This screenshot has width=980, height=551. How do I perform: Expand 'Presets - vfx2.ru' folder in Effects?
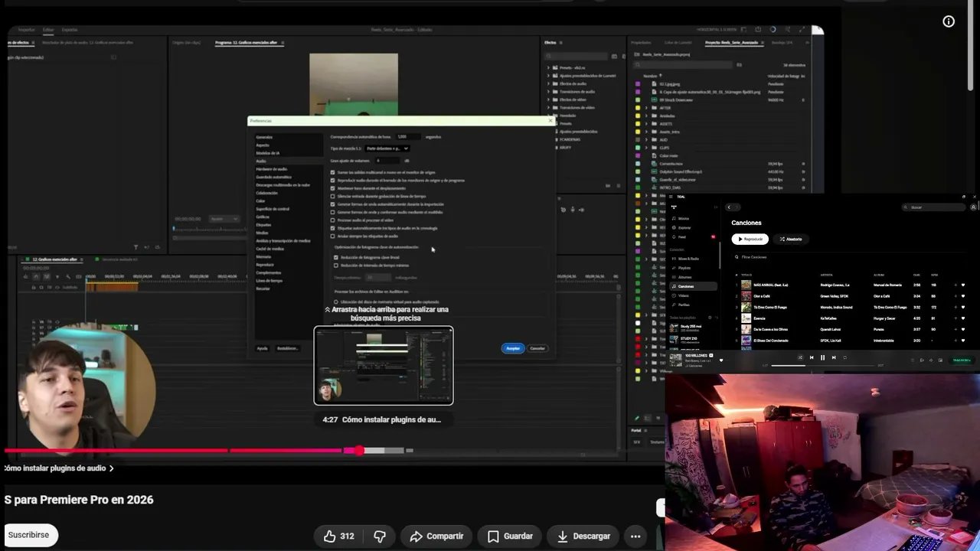549,68
